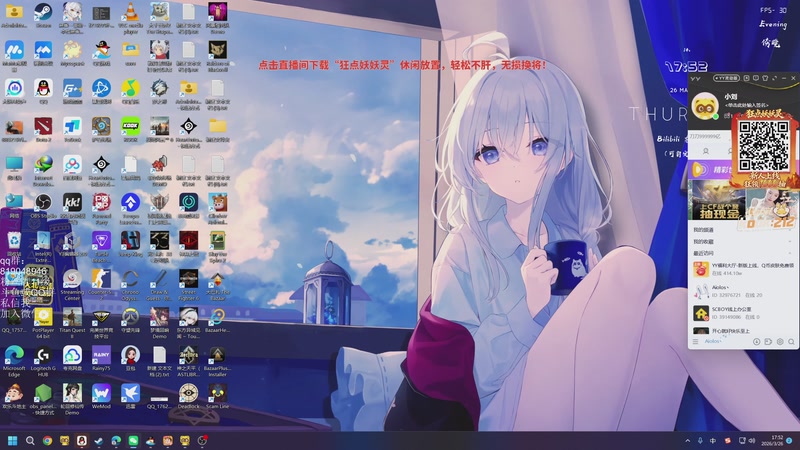This screenshot has height=450, width=800.
Task: Open SCBOY线上办公室 channel in YY
Action: coord(742,313)
